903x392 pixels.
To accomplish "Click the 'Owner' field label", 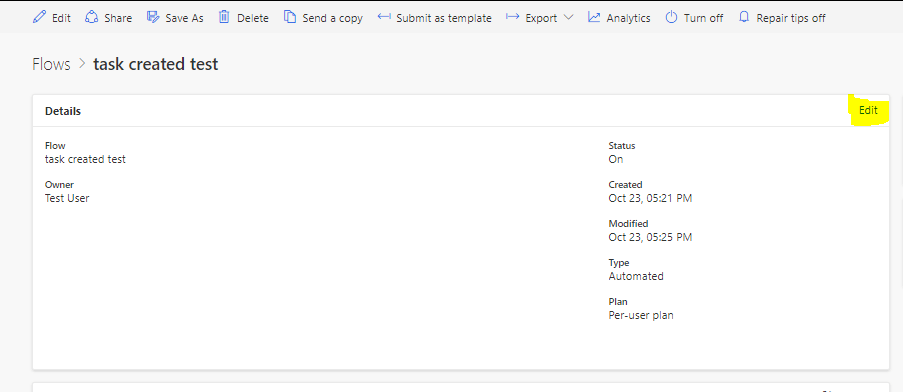I will point(59,185).
